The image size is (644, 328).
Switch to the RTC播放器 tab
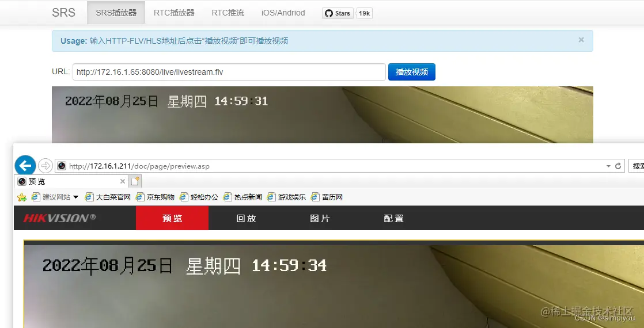tap(174, 13)
